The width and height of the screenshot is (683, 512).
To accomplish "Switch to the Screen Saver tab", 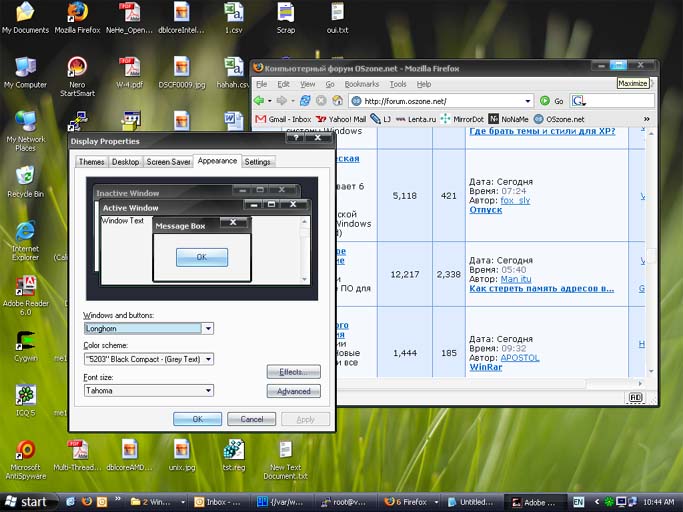I will click(x=167, y=162).
